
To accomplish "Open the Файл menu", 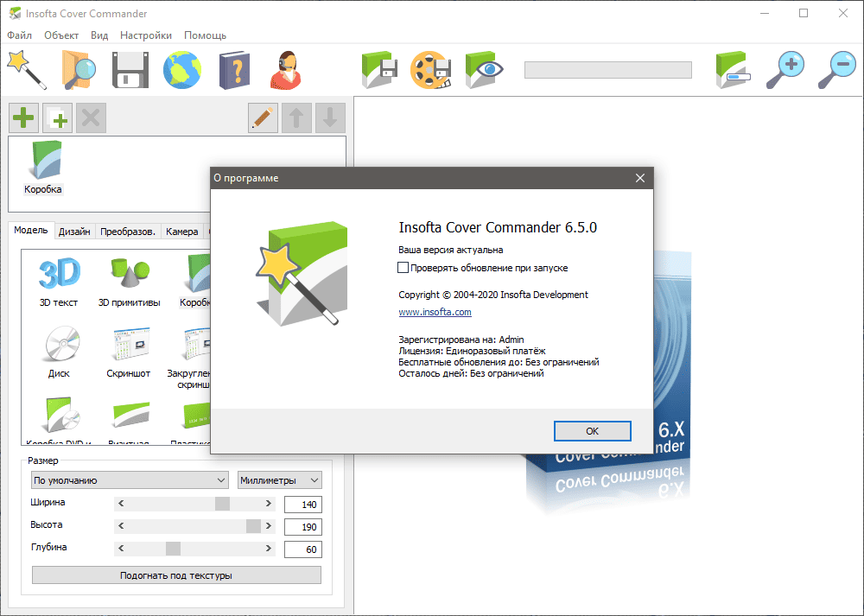I will (x=19, y=35).
